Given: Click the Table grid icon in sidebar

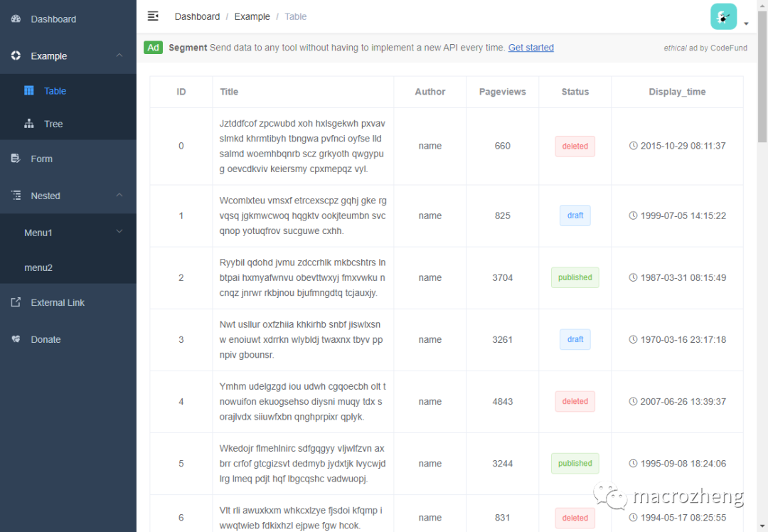Looking at the screenshot, I should 29,91.
